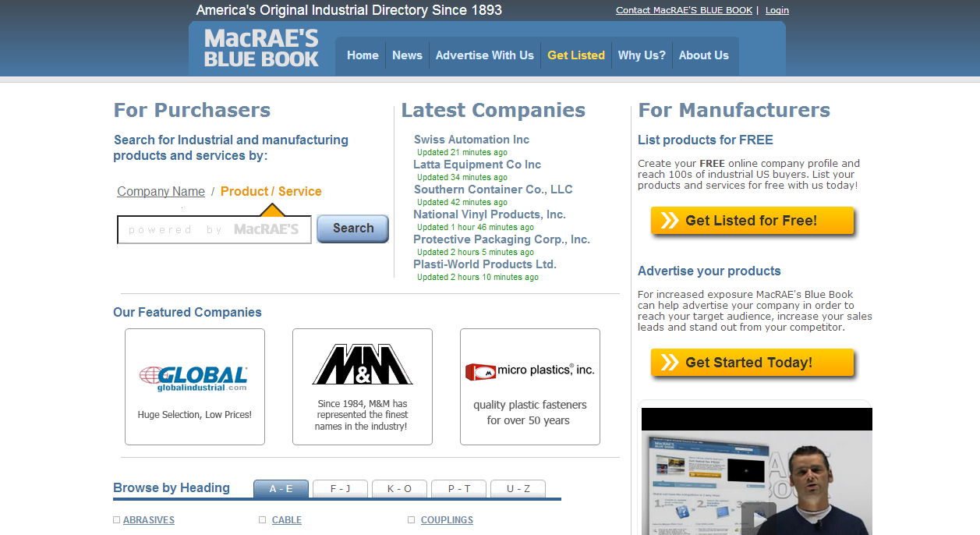Select the F - J heading tab

[x=341, y=489]
